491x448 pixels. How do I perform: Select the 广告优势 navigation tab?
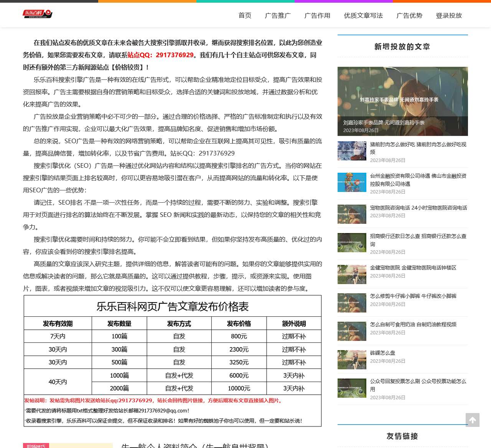click(409, 16)
